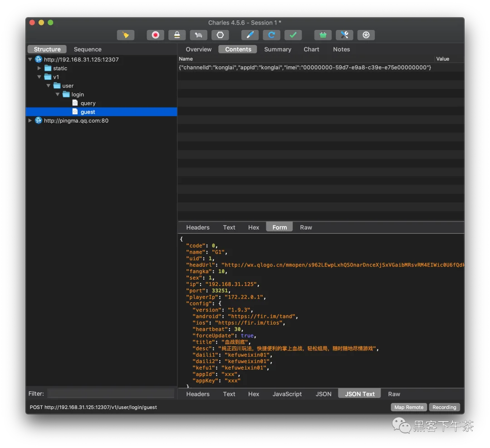
Task: Click the headUrl link in response
Action: click(x=343, y=265)
